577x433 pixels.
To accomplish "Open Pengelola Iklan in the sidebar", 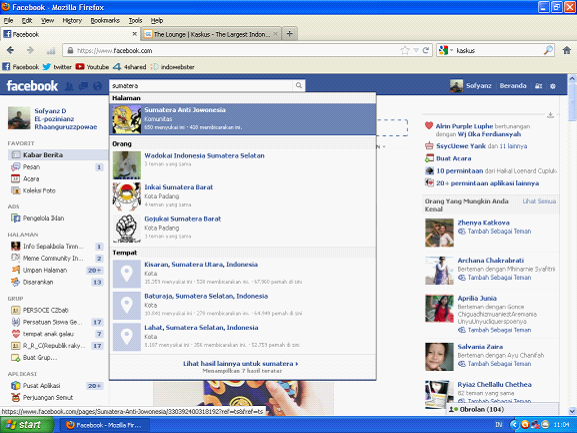I will click(43, 218).
